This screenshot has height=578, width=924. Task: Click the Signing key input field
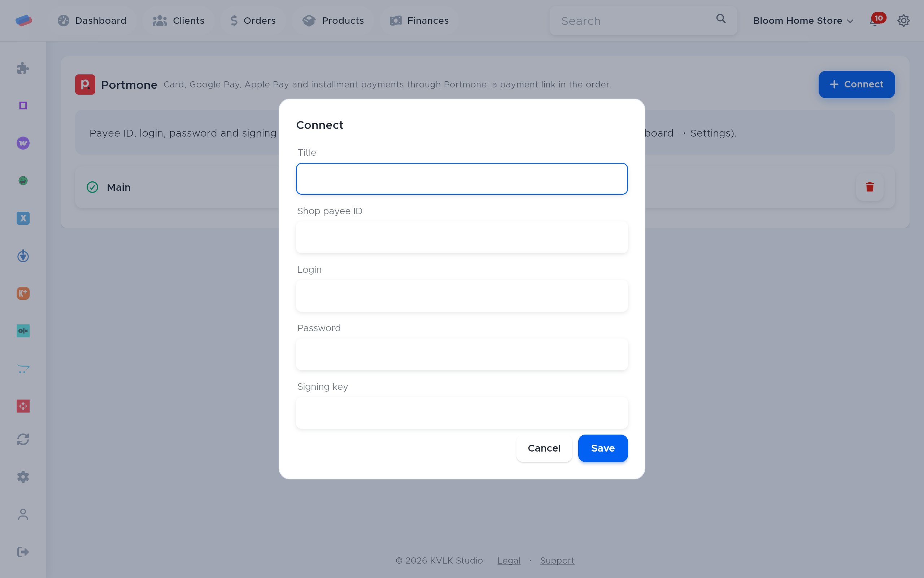click(462, 413)
